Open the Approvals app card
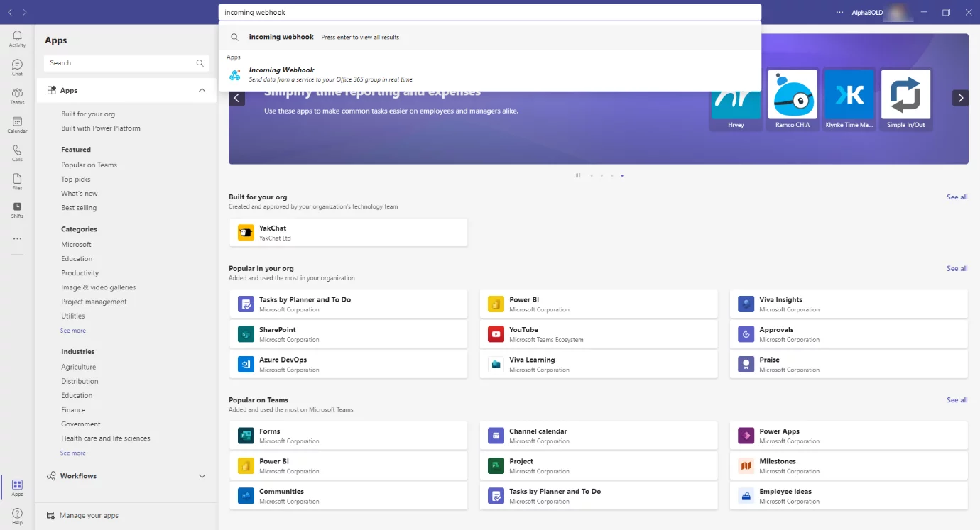This screenshot has width=980, height=530. pos(849,334)
